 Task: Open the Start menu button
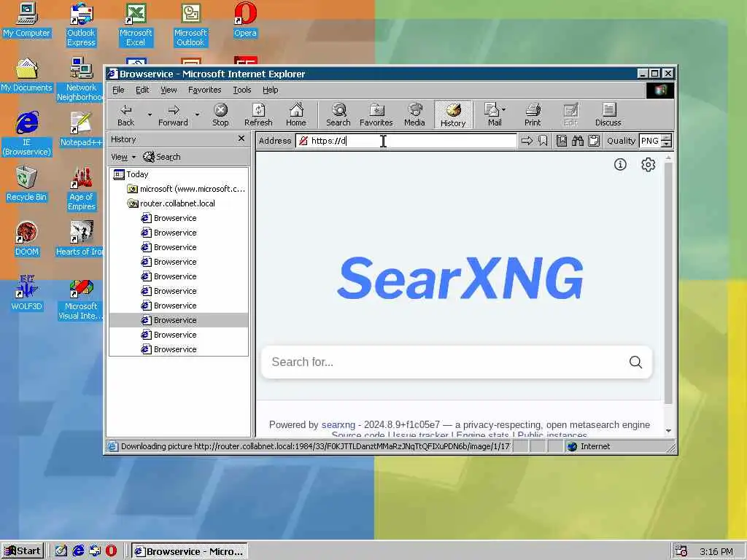click(23, 551)
